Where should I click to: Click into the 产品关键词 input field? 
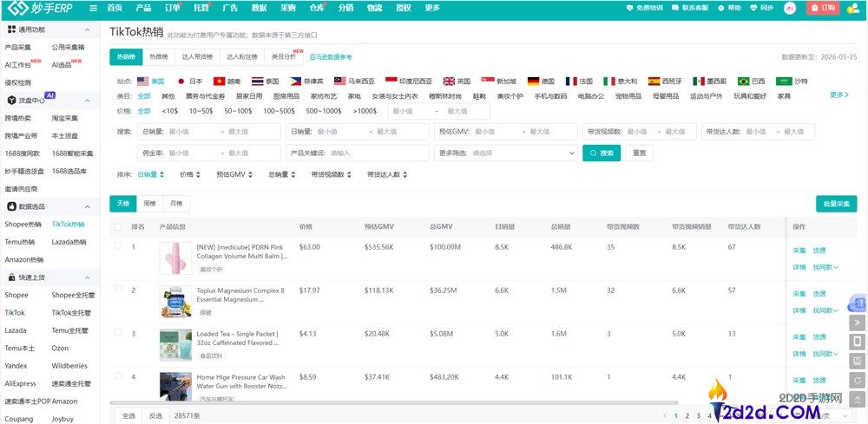(358, 153)
